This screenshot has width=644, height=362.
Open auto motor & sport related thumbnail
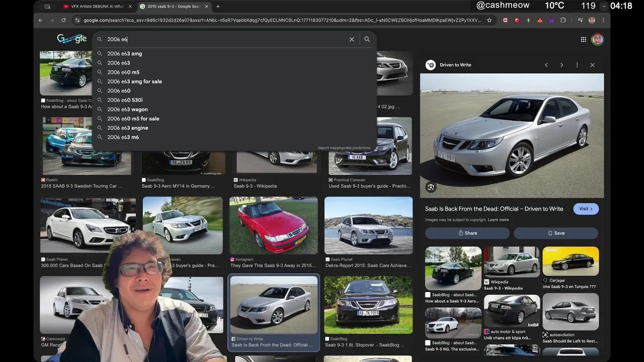point(512,311)
